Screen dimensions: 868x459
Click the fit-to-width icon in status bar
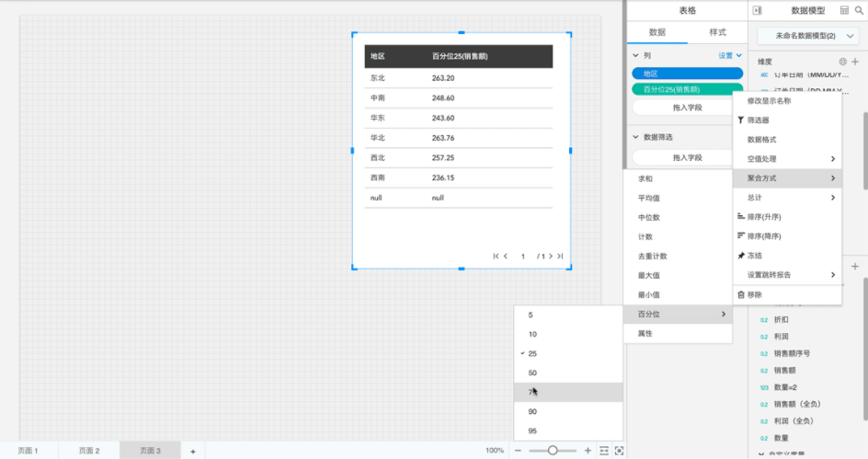pos(604,451)
